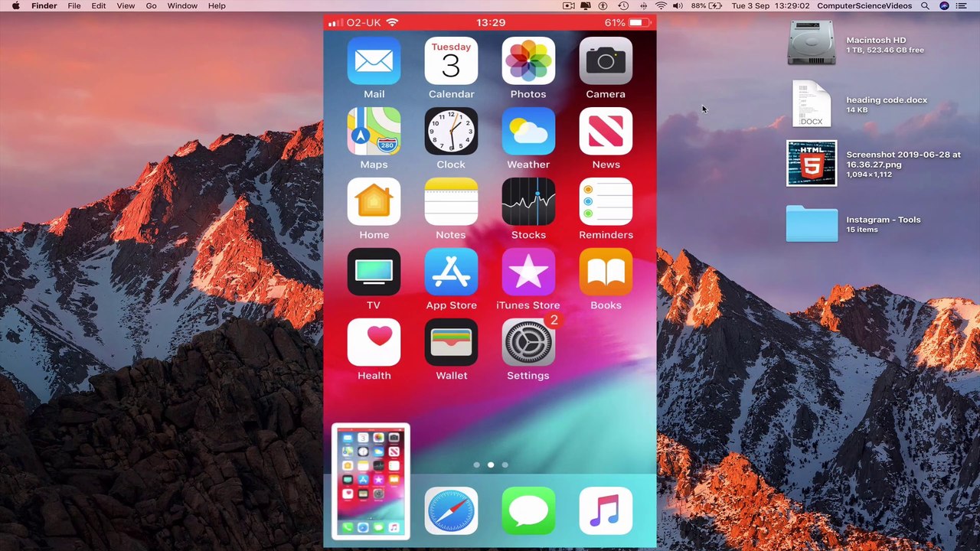The image size is (980, 551).
Task: Click the iPhone 61% battery indicator
Action: pos(626,23)
